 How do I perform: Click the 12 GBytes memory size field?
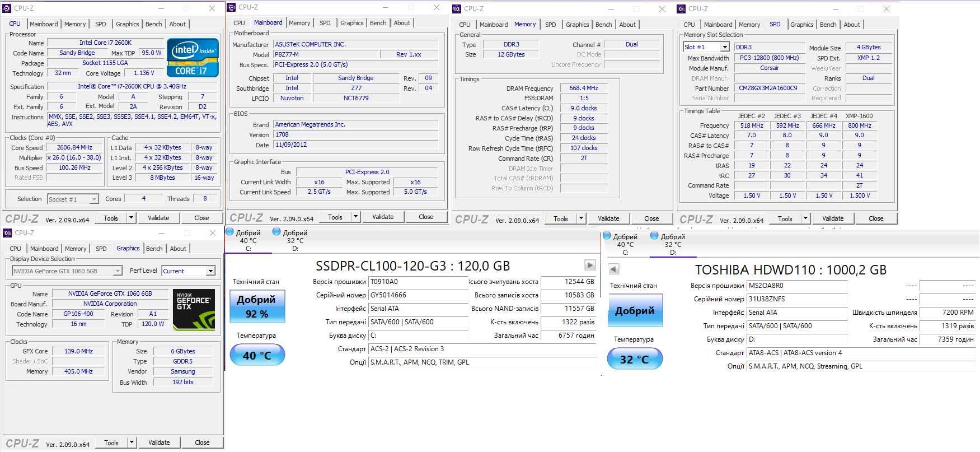(x=511, y=54)
